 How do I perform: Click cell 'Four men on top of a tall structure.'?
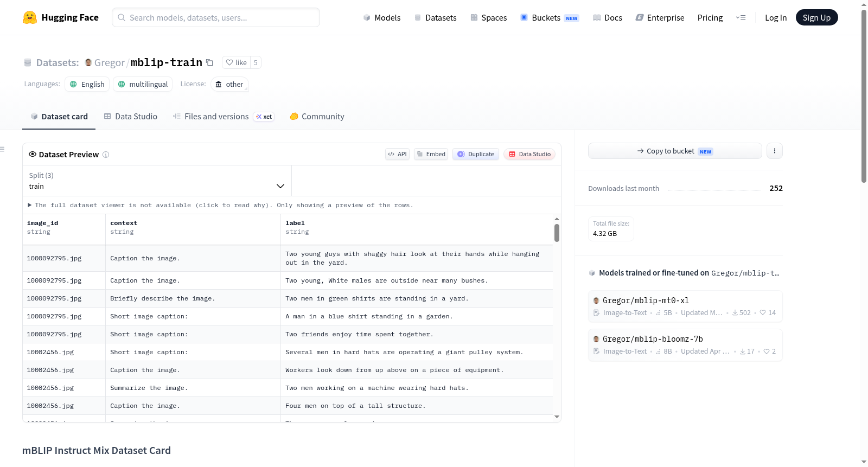coord(417,406)
